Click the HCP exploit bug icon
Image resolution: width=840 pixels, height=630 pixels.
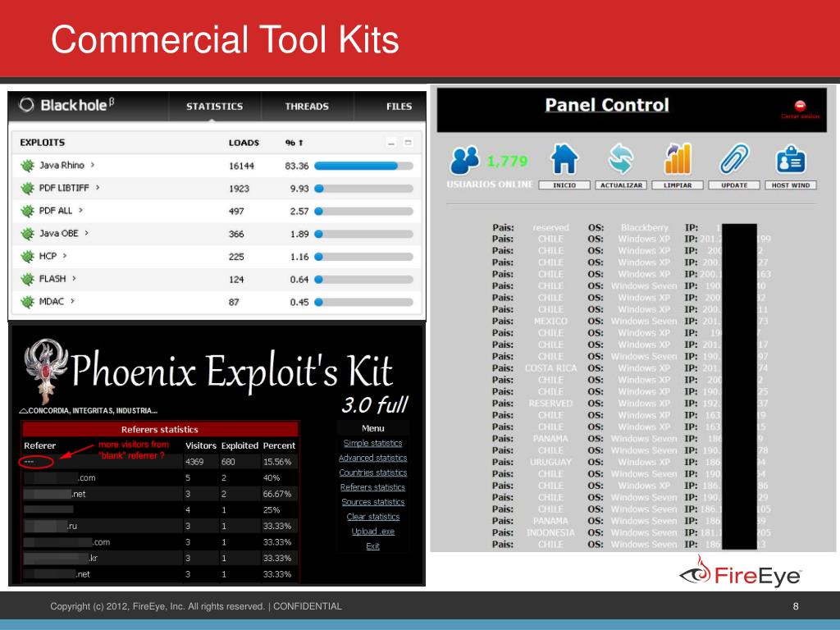tap(27, 256)
